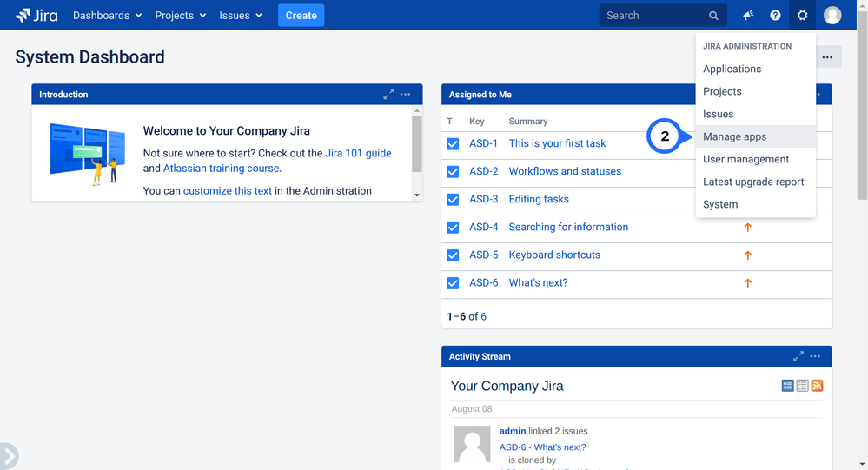Image resolution: width=868 pixels, height=470 pixels.
Task: Click the T column header
Action: pos(449,122)
